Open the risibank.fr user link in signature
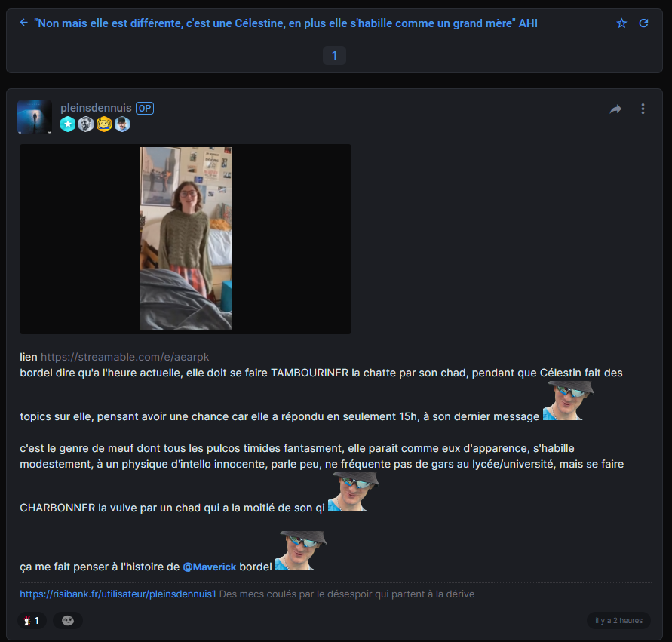Image resolution: width=672 pixels, height=642 pixels. point(118,594)
